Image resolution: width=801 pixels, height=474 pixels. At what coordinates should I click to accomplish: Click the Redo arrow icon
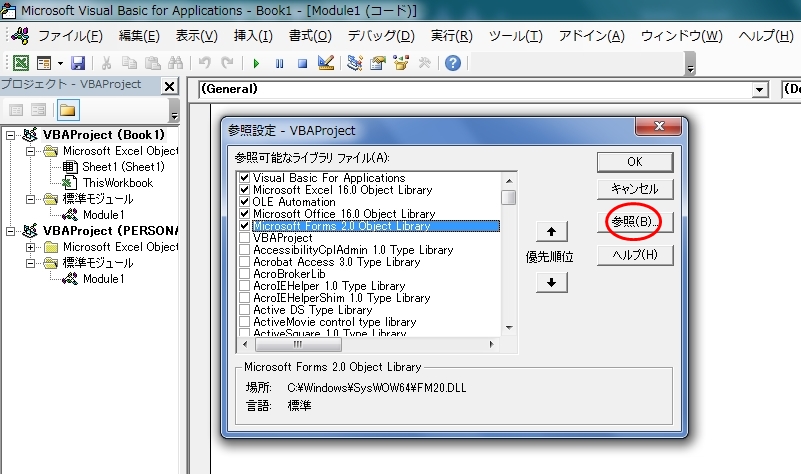(227, 63)
